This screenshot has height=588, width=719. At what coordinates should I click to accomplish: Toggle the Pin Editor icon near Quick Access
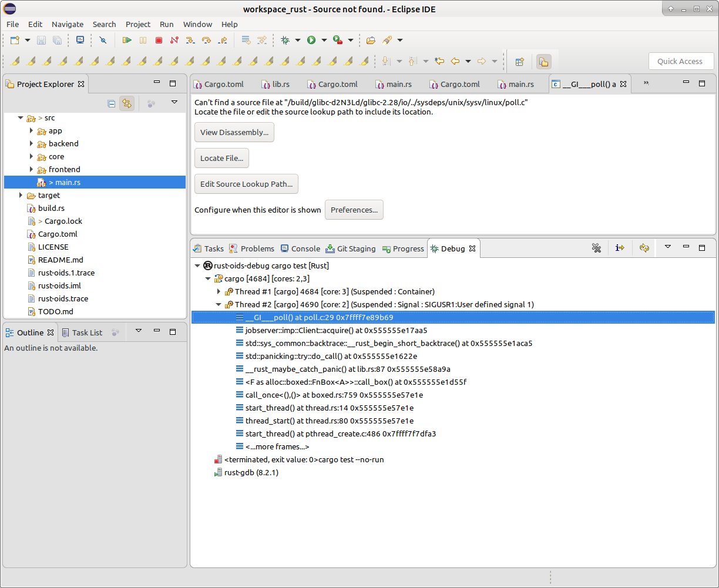coord(544,61)
